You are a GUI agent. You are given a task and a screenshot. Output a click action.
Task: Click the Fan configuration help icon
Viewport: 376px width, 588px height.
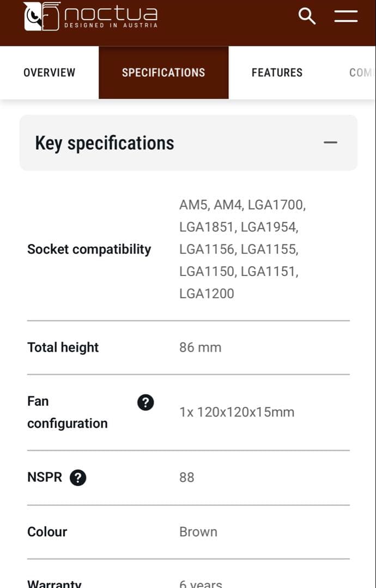click(145, 403)
